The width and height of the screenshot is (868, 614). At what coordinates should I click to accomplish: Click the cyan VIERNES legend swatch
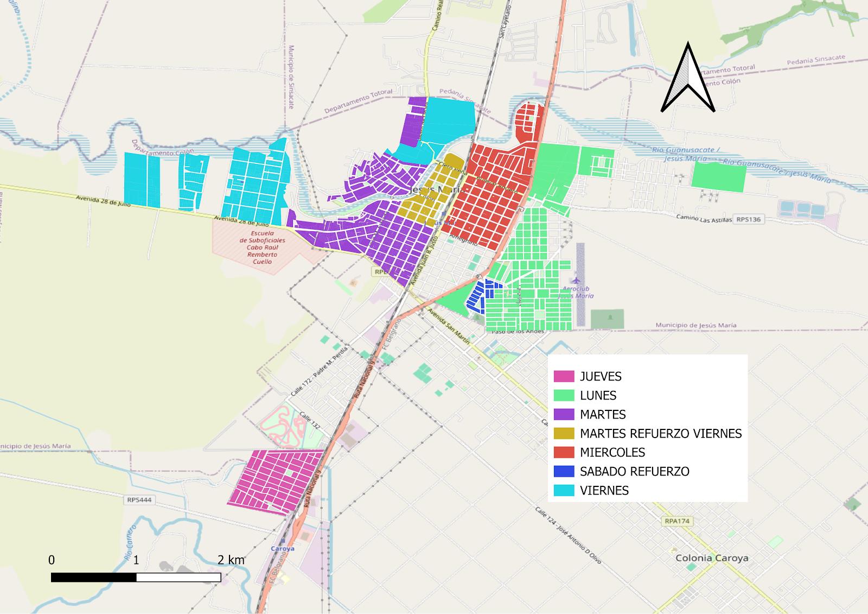pyautogui.click(x=564, y=490)
